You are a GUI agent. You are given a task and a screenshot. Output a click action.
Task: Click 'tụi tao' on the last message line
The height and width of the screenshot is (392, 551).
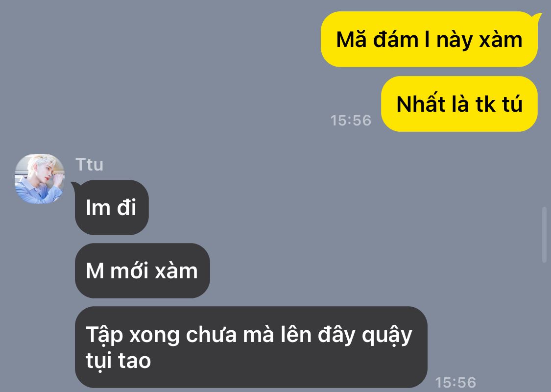pos(119,361)
